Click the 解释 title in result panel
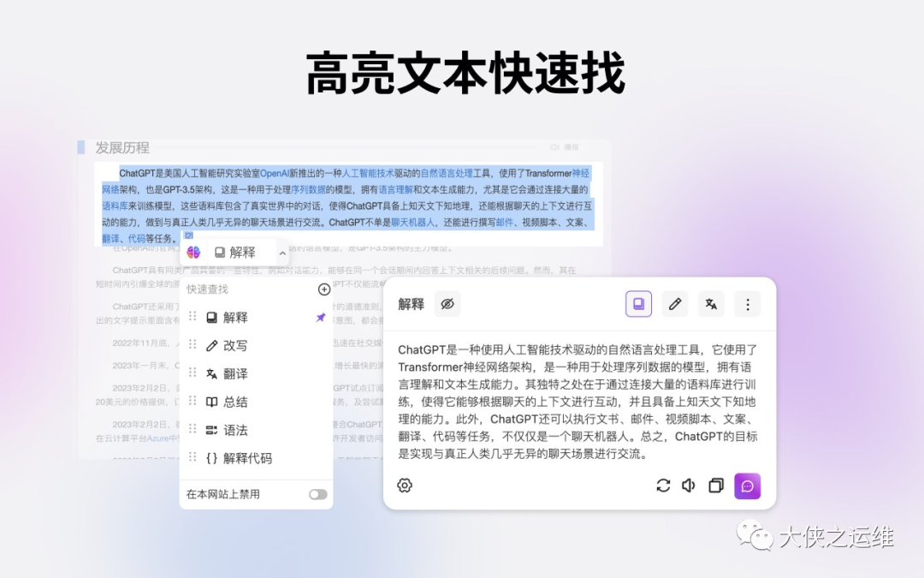The height and width of the screenshot is (578, 924). [x=412, y=304]
